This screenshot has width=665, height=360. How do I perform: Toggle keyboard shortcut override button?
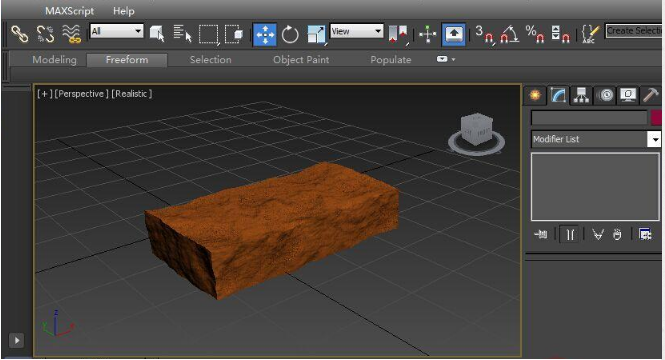453,34
